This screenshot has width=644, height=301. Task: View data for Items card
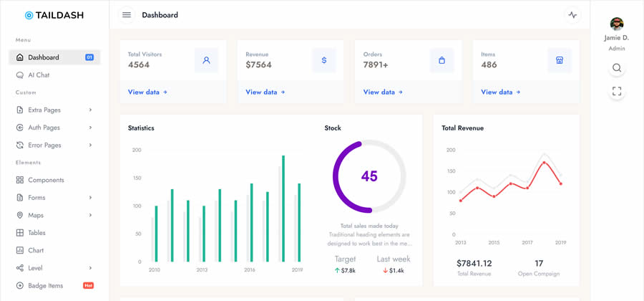[x=501, y=92]
